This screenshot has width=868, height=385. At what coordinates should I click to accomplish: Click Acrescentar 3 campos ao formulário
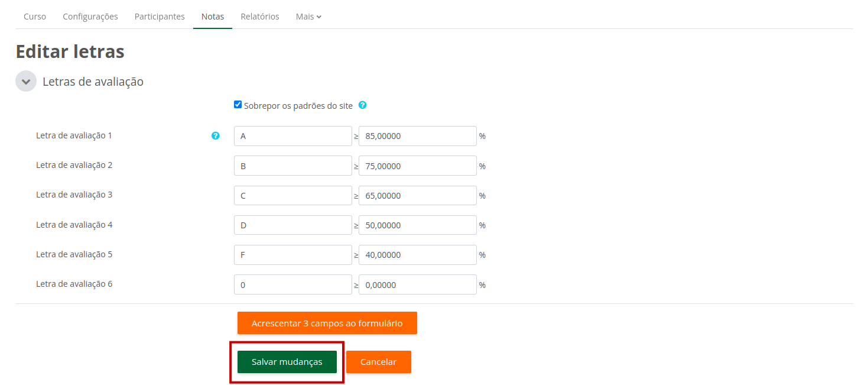[x=327, y=323]
